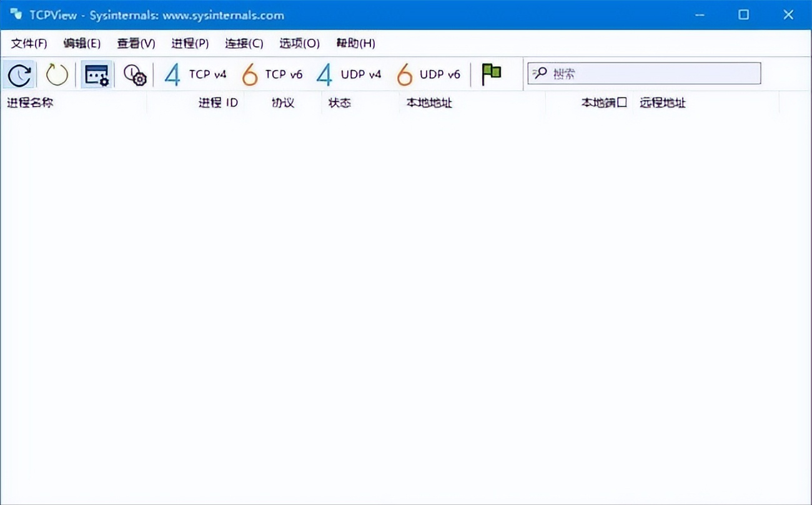Image resolution: width=812 pixels, height=505 pixels.
Task: Open the 选项(O) menu
Action: 299,43
